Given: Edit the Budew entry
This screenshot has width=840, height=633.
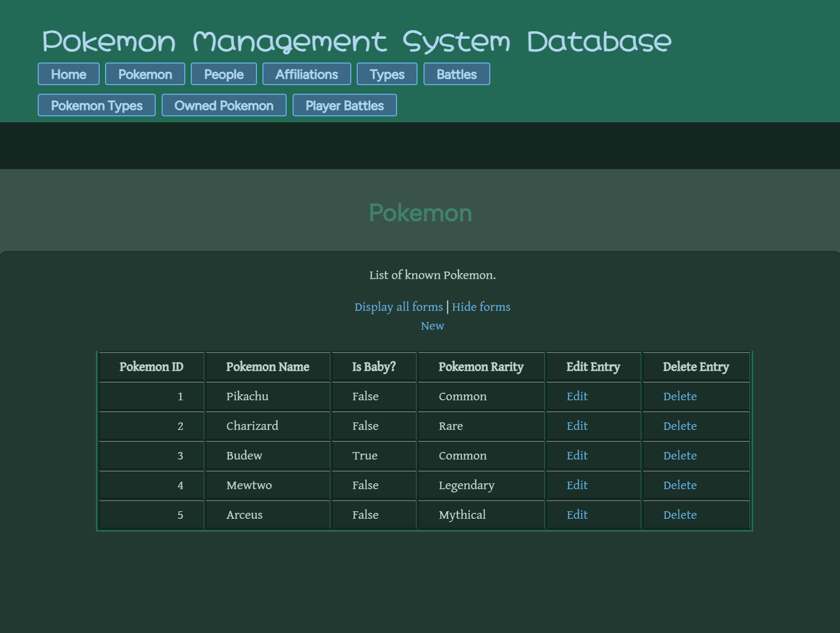Looking at the screenshot, I should pos(577,456).
